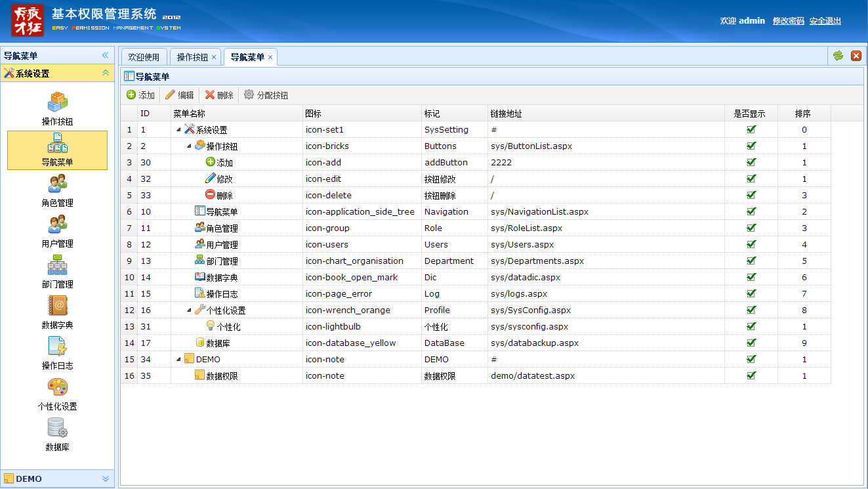Toggle 是否显示 checkbox for DEMO row

coord(751,359)
